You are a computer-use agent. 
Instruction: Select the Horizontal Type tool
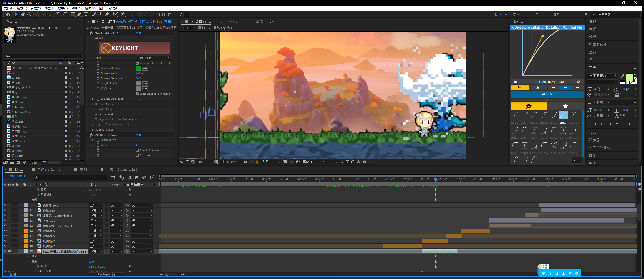tap(86, 14)
